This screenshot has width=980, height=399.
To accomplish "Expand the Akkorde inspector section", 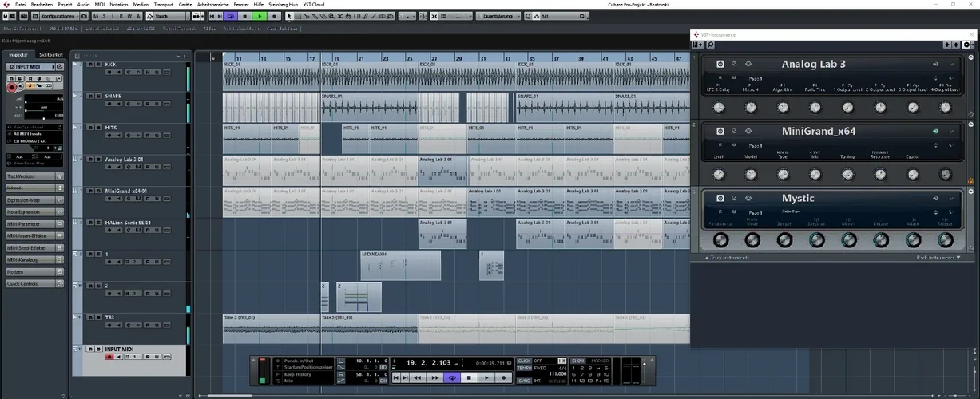I will click(35, 188).
